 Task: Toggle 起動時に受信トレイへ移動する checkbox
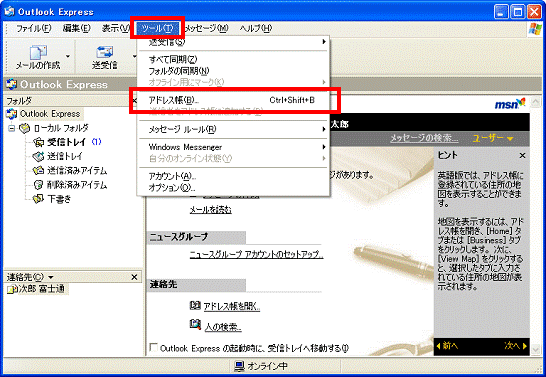[154, 347]
